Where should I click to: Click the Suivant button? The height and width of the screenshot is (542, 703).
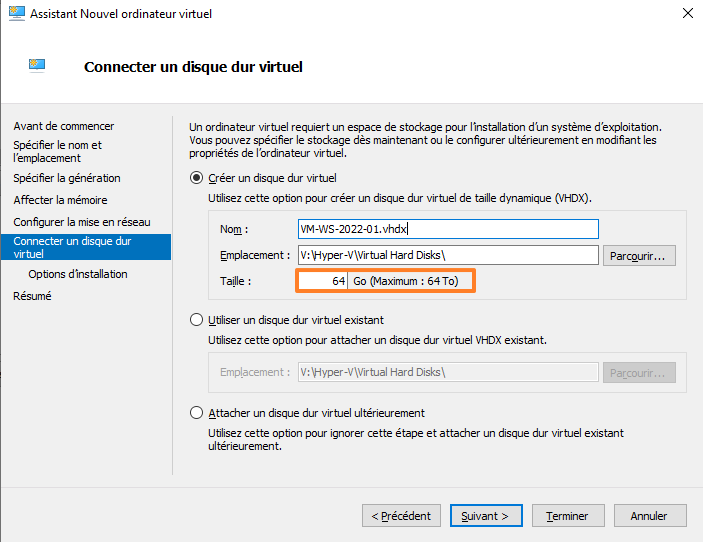[x=486, y=516]
